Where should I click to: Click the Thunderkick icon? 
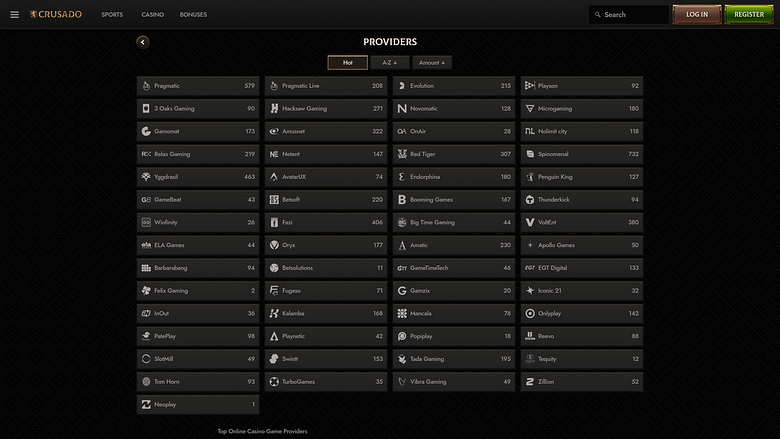point(530,200)
